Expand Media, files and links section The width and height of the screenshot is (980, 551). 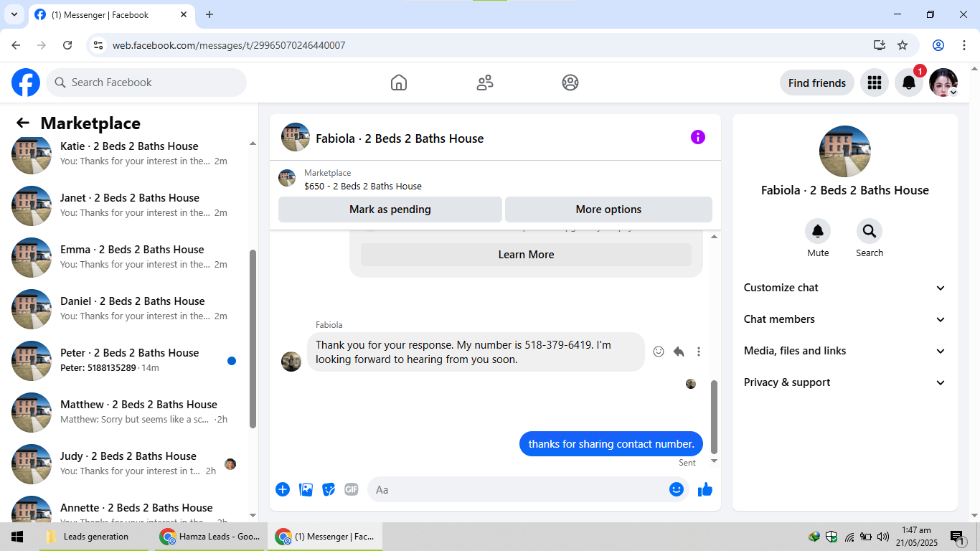[844, 351]
